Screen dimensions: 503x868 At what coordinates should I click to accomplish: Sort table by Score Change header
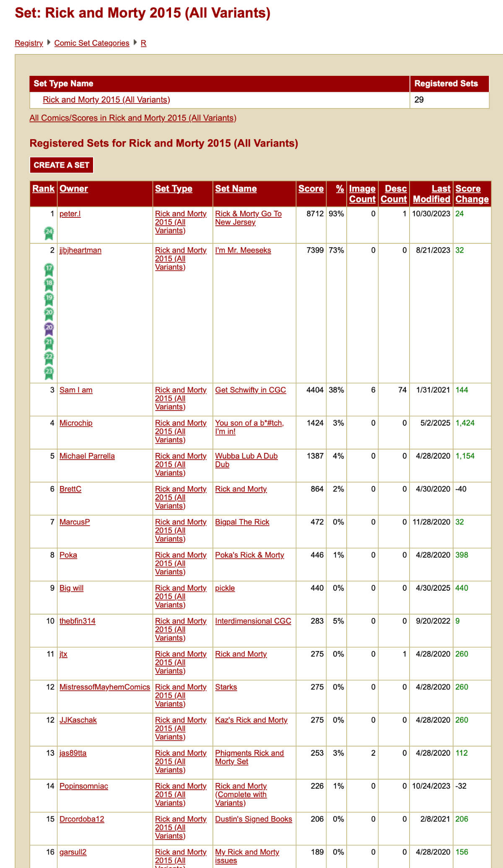point(472,194)
